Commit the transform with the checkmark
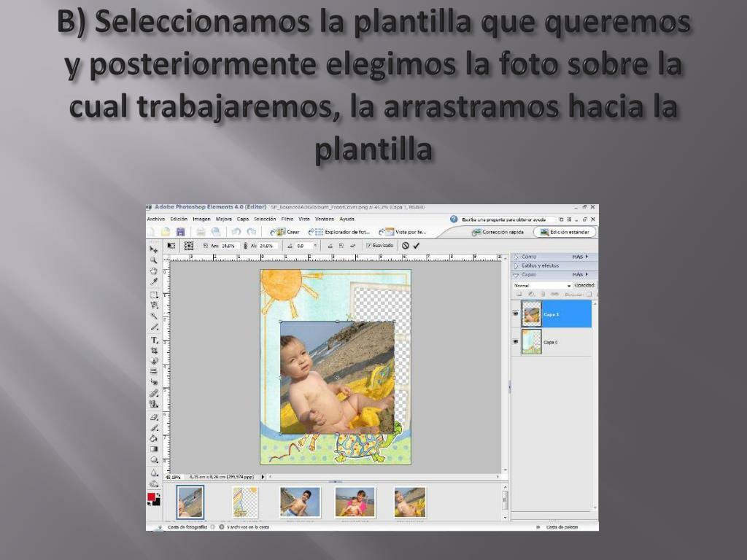Screen dimensions: 747x560 pyautogui.click(x=417, y=246)
